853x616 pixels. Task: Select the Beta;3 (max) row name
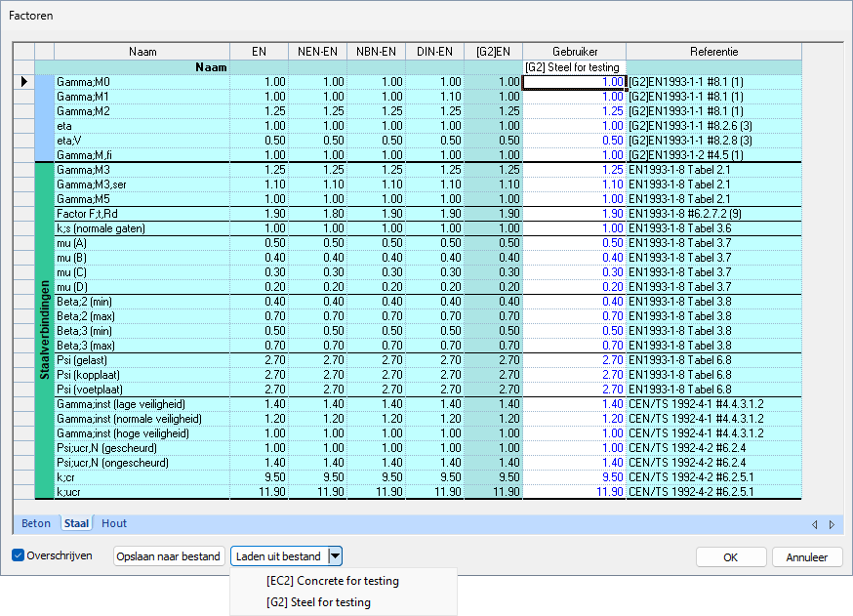tap(86, 346)
